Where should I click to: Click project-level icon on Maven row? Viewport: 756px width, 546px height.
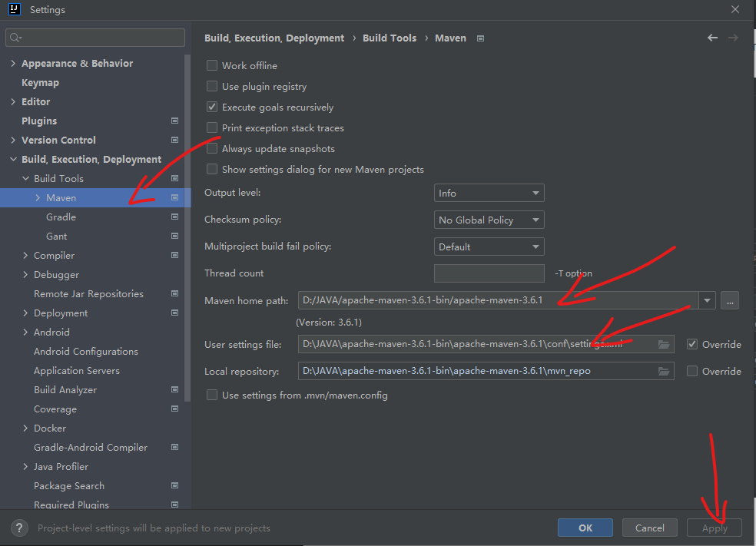click(175, 197)
